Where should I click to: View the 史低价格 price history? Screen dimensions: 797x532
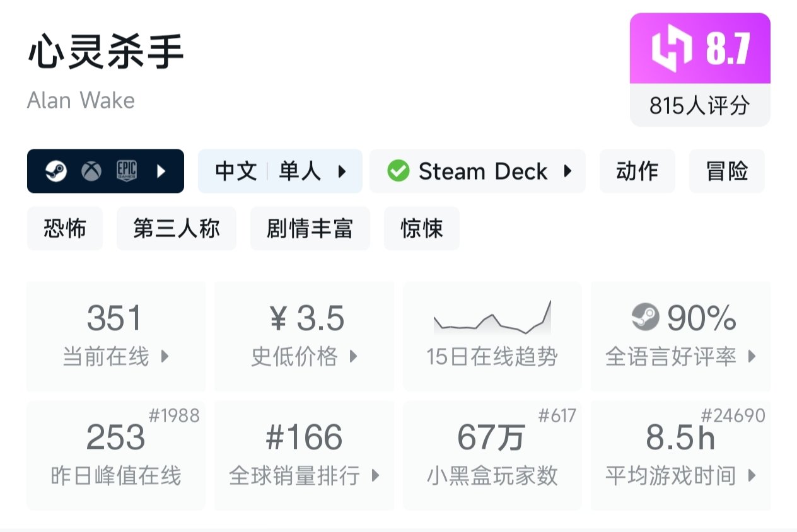[305, 336]
